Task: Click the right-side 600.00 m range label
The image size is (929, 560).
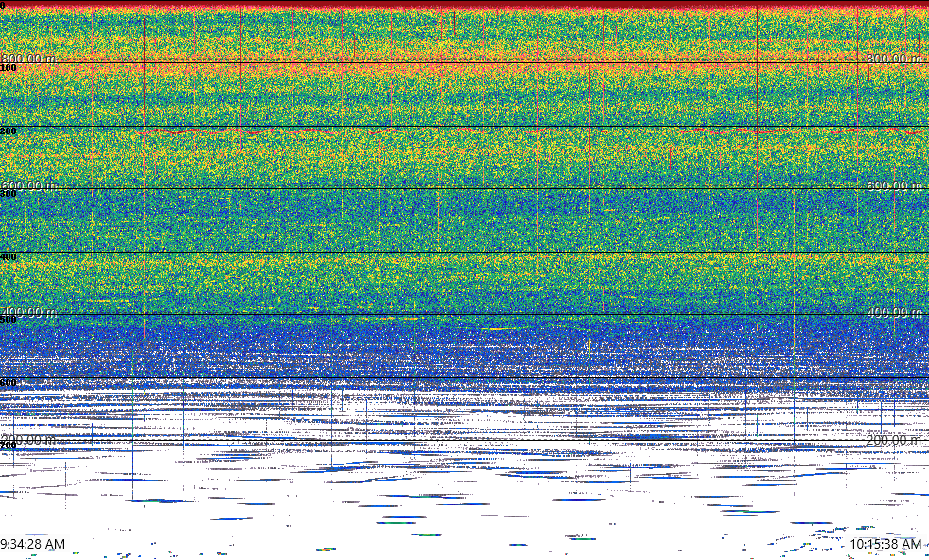Action: coord(895,184)
